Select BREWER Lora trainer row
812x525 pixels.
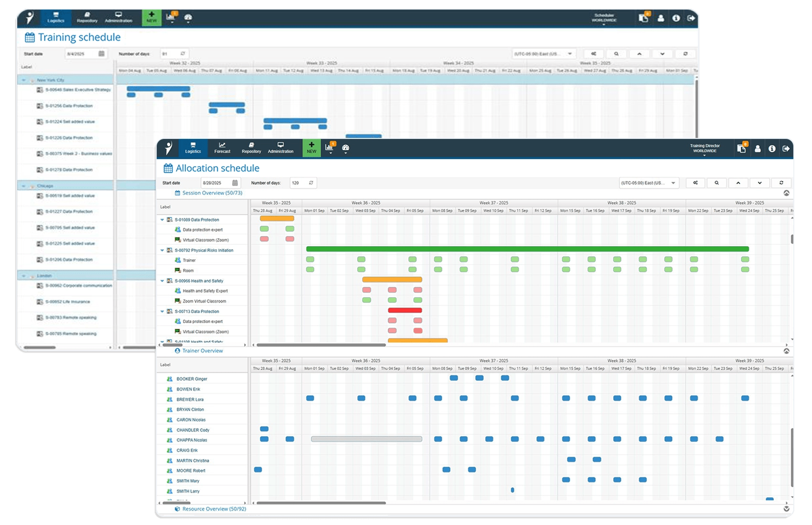202,399
